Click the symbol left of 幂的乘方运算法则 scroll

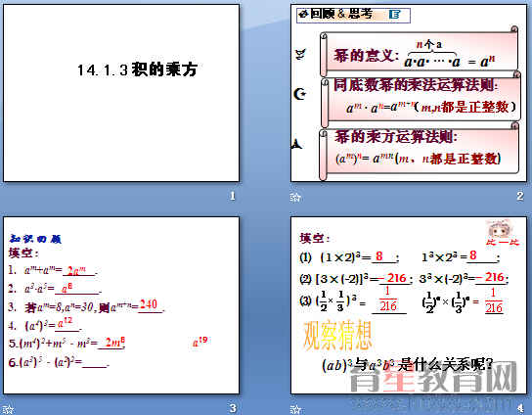pyautogui.click(x=296, y=144)
